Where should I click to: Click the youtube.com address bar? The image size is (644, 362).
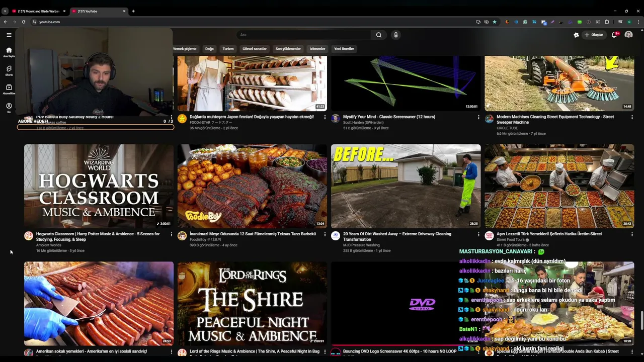pyautogui.click(x=252, y=22)
